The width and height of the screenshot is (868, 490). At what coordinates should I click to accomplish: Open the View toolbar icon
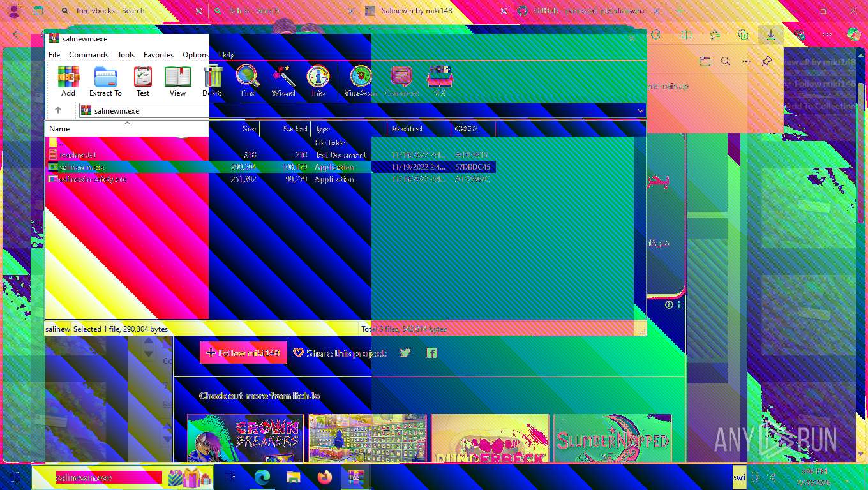177,81
